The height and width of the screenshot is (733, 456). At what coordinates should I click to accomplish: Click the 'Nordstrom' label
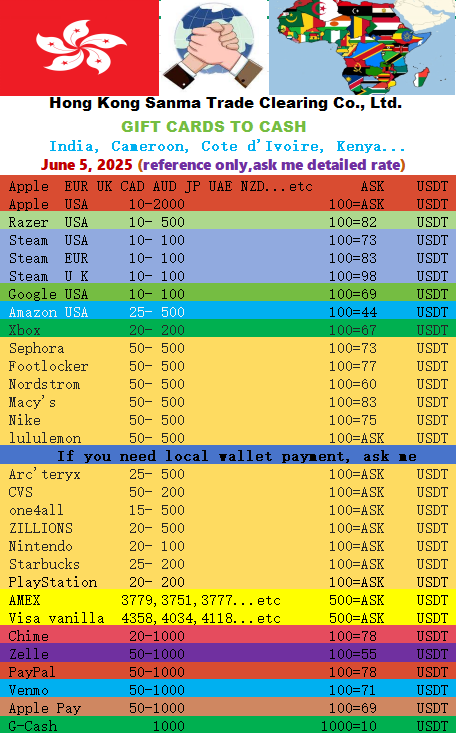[44, 384]
